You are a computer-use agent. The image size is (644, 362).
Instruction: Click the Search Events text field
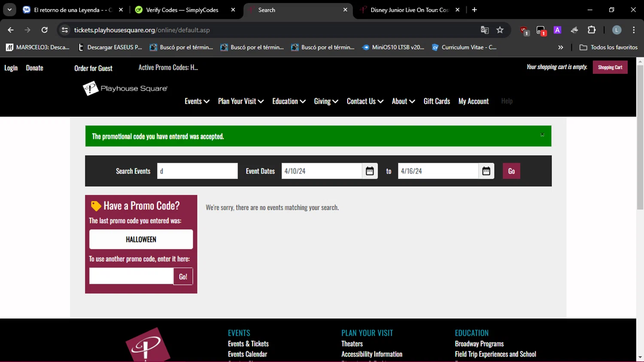(x=197, y=171)
